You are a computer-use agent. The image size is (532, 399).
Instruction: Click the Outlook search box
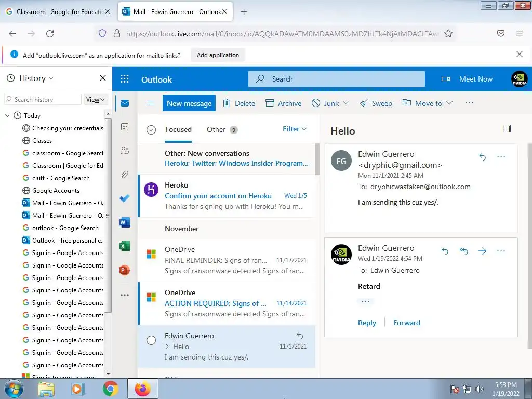point(336,79)
